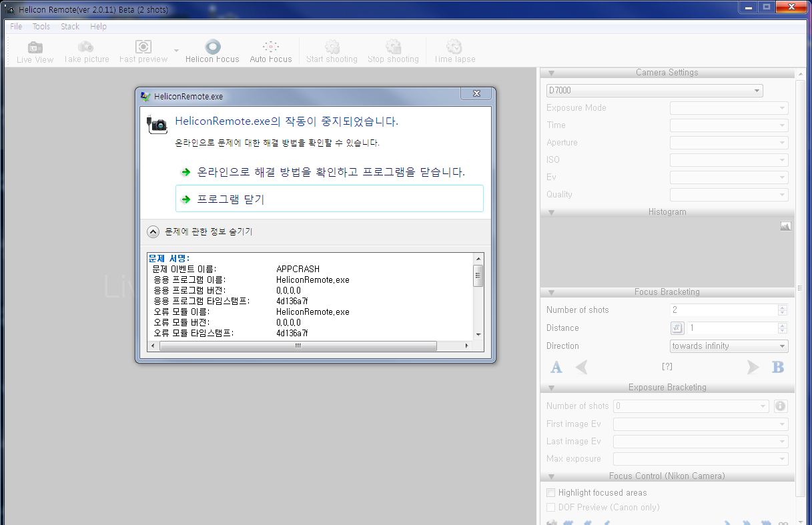Open the ISO dropdown
Viewport: 812px width, 525px height.
[x=729, y=159]
